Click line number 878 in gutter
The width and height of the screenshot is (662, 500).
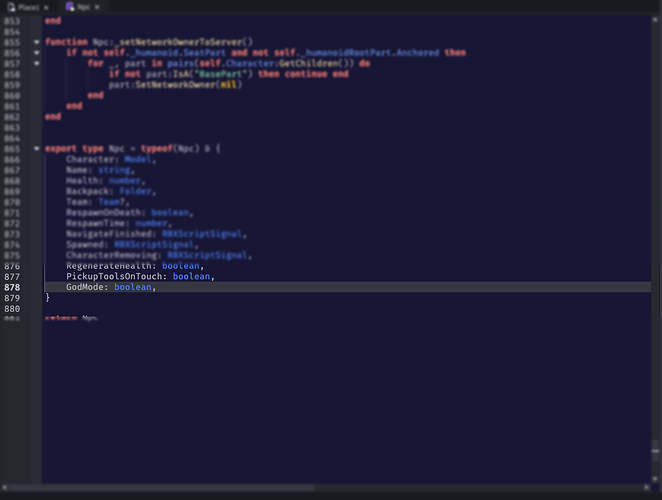[12, 287]
